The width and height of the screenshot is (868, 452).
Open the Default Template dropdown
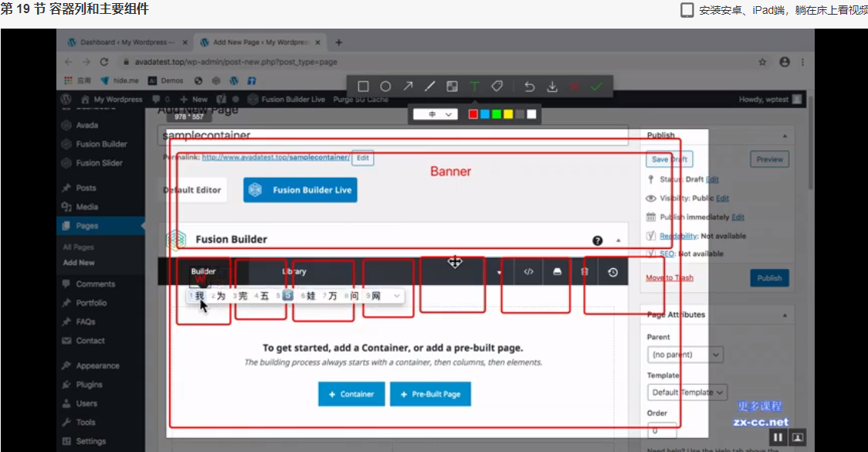tap(687, 393)
